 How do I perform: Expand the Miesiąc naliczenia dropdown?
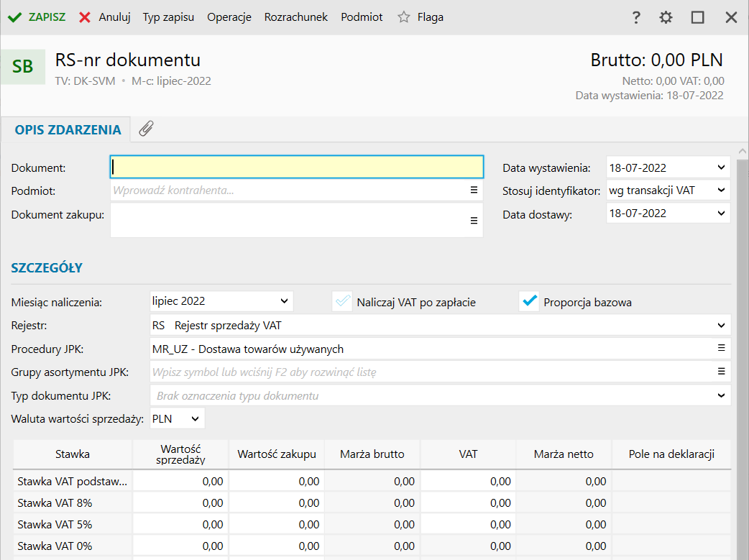(284, 300)
